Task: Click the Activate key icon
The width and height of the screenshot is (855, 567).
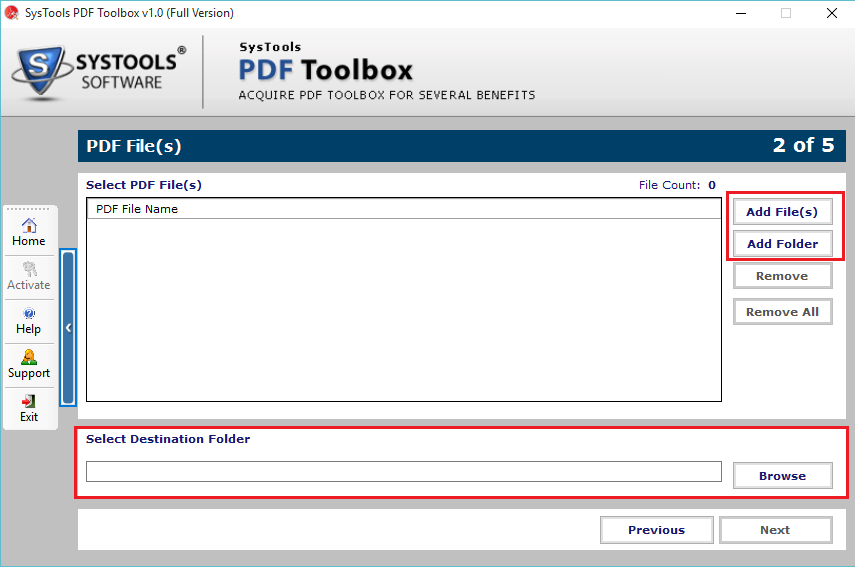Action: (x=29, y=269)
